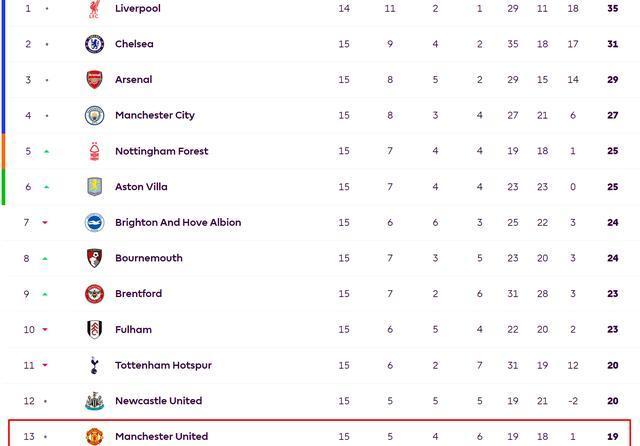Screen dimensions: 640x446
Task: Click the Brighton seagull badge
Action: point(94,222)
